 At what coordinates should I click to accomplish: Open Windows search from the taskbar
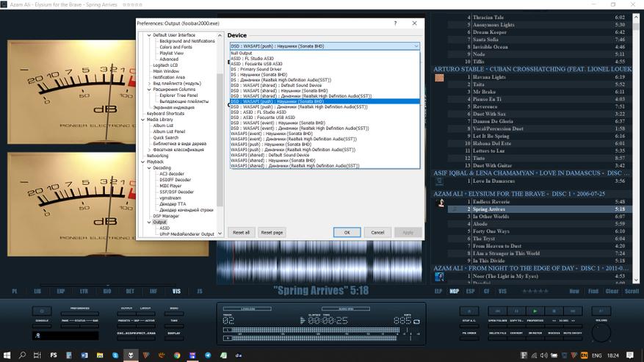22,355
